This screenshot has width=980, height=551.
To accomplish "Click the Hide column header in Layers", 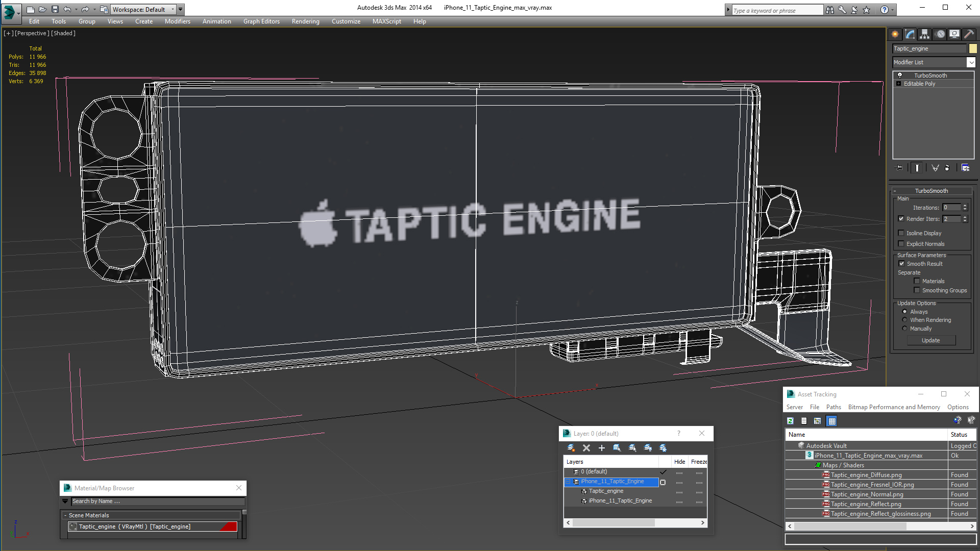I will [679, 462].
